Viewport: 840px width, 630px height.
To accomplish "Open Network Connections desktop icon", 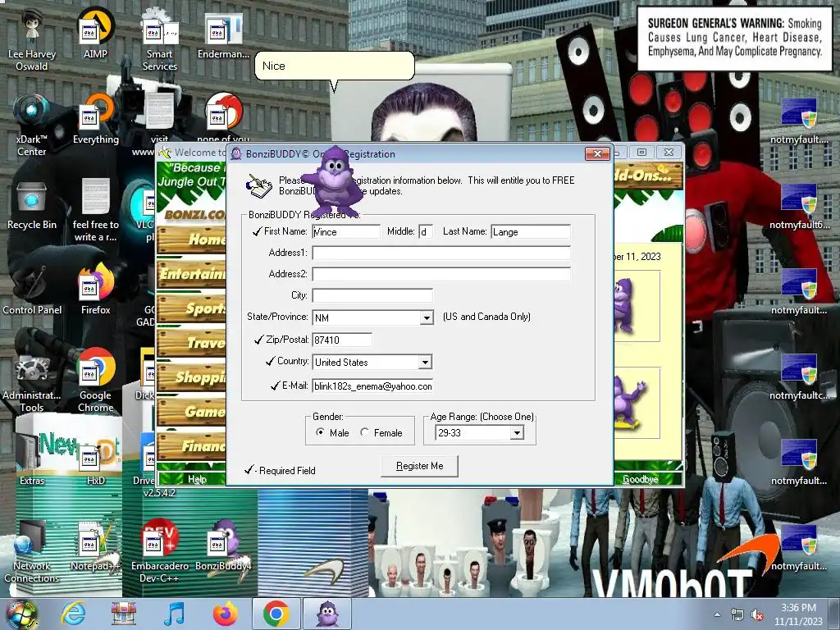I will pyautogui.click(x=32, y=552).
